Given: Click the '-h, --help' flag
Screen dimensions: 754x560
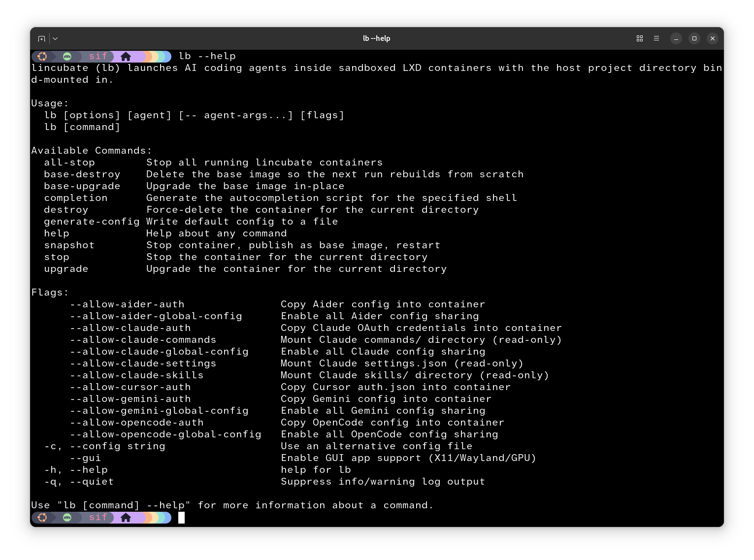Looking at the screenshot, I should tap(76, 470).
